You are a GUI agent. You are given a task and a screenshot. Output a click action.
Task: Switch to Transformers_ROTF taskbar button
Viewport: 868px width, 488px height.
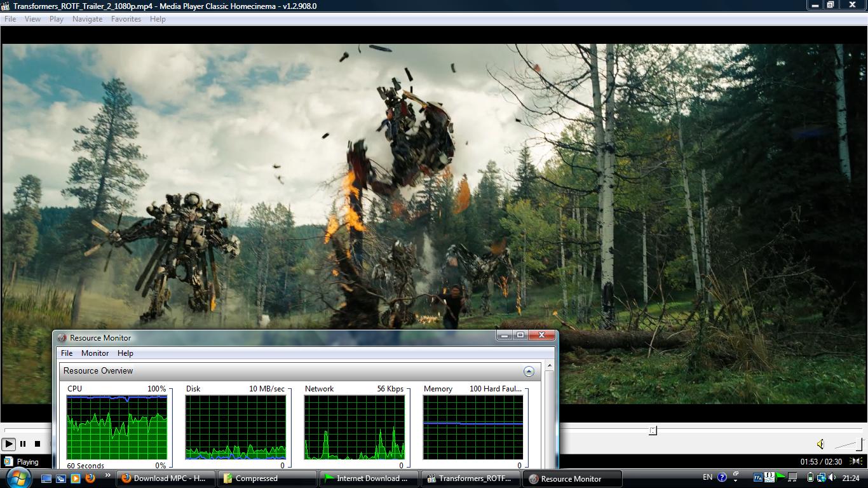click(471, 478)
